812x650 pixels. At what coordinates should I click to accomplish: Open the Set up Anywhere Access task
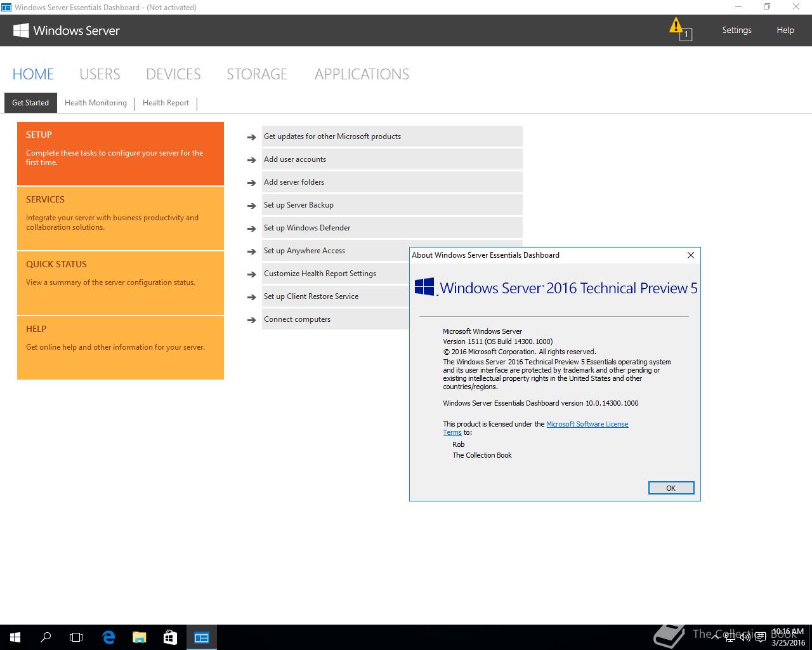pyautogui.click(x=335, y=251)
